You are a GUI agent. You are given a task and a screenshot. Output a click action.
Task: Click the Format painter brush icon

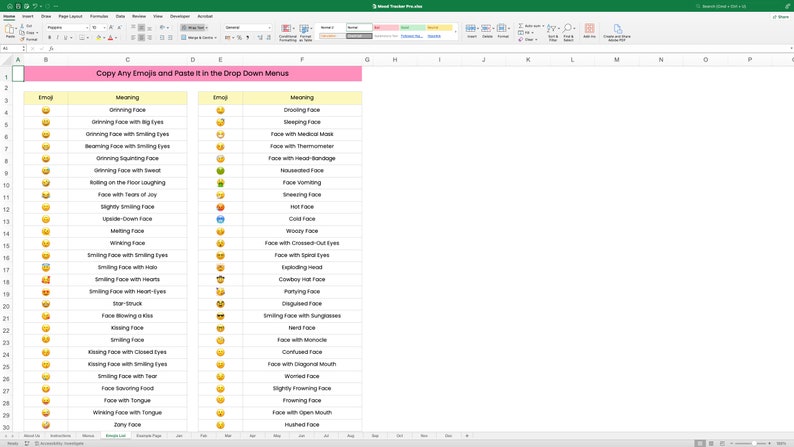pos(22,39)
